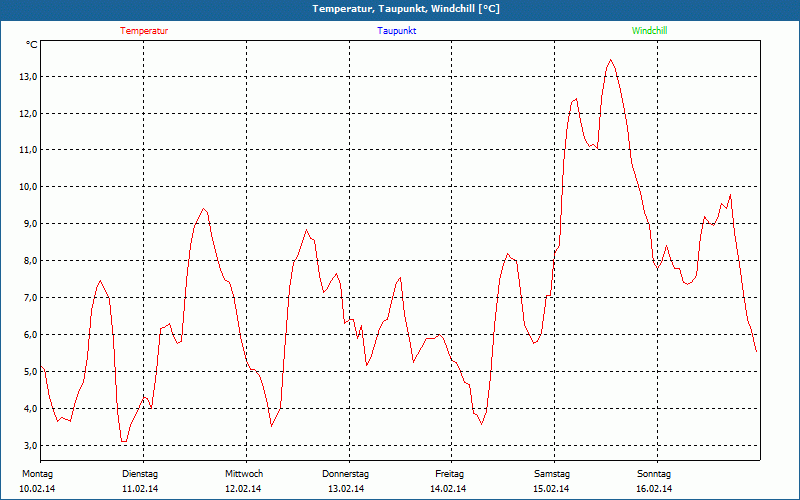Click the Samstag day label
The height and width of the screenshot is (500, 800).
[x=552, y=474]
